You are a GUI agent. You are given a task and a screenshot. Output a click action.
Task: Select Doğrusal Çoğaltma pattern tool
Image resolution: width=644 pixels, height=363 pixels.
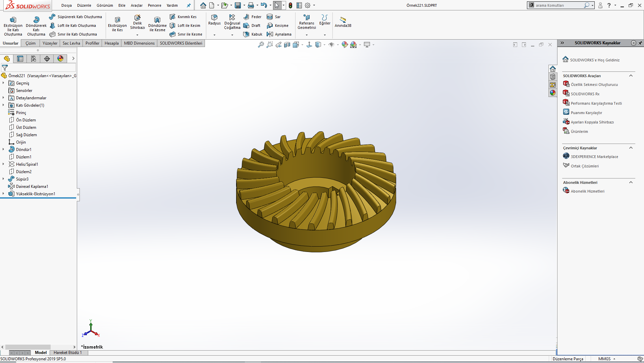point(232,22)
